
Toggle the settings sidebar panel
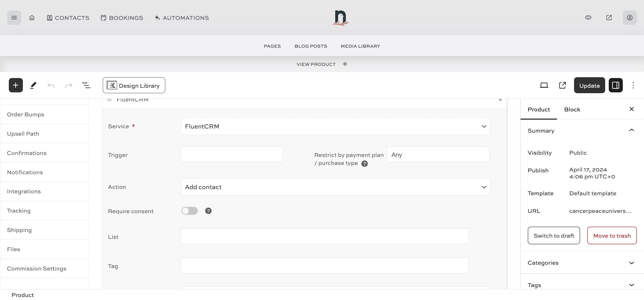pyautogui.click(x=616, y=85)
